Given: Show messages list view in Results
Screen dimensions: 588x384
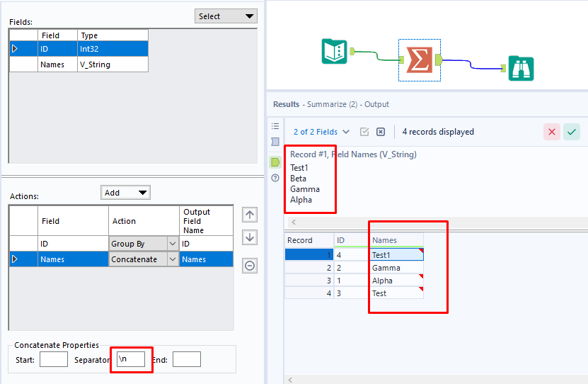Looking at the screenshot, I should point(275,126).
